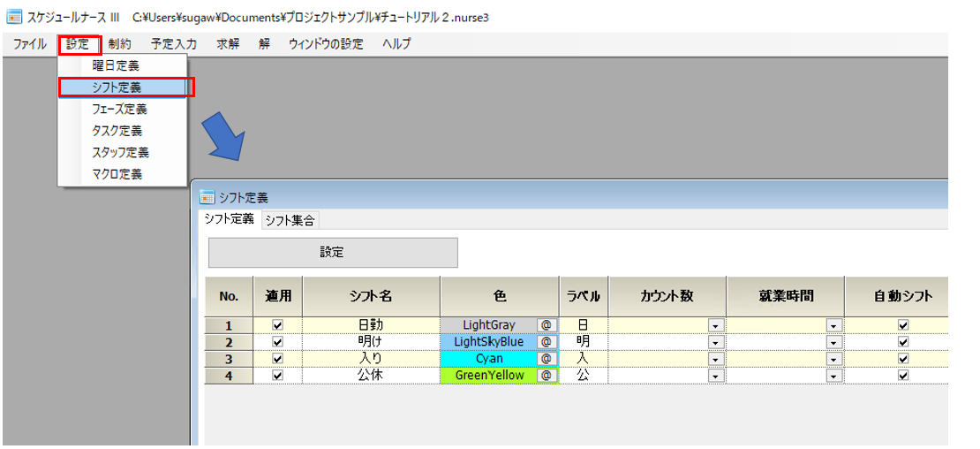Select row header number 3
The height and width of the screenshot is (449, 980).
[x=229, y=359]
